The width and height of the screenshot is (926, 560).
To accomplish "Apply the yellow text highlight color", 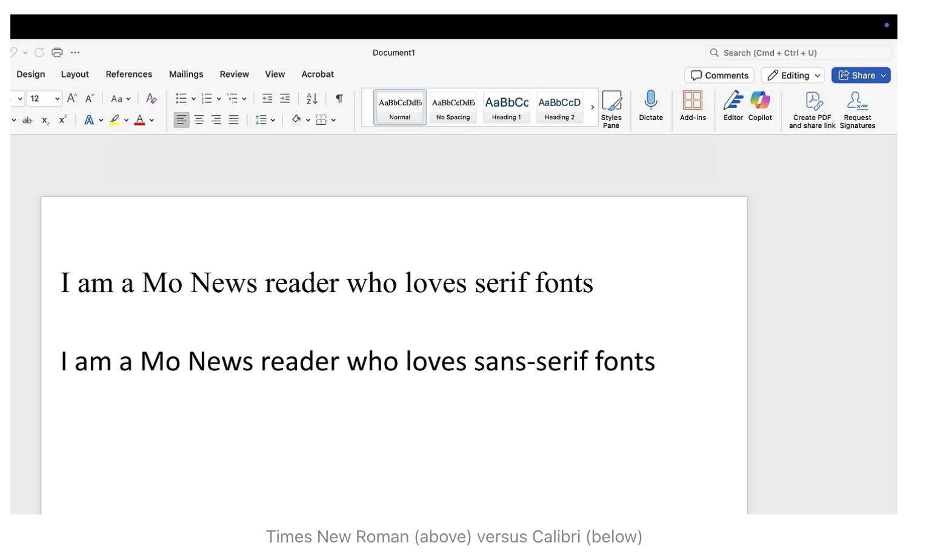I will [115, 120].
